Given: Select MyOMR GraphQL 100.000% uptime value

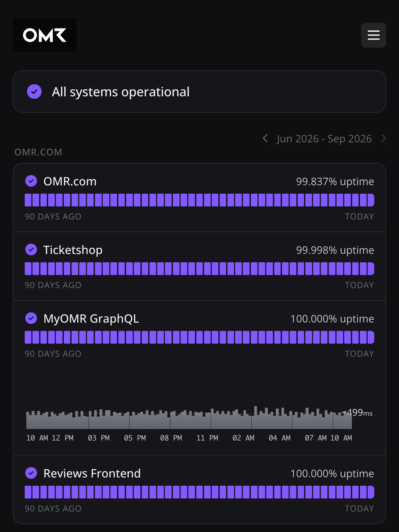Looking at the screenshot, I should tap(332, 319).
